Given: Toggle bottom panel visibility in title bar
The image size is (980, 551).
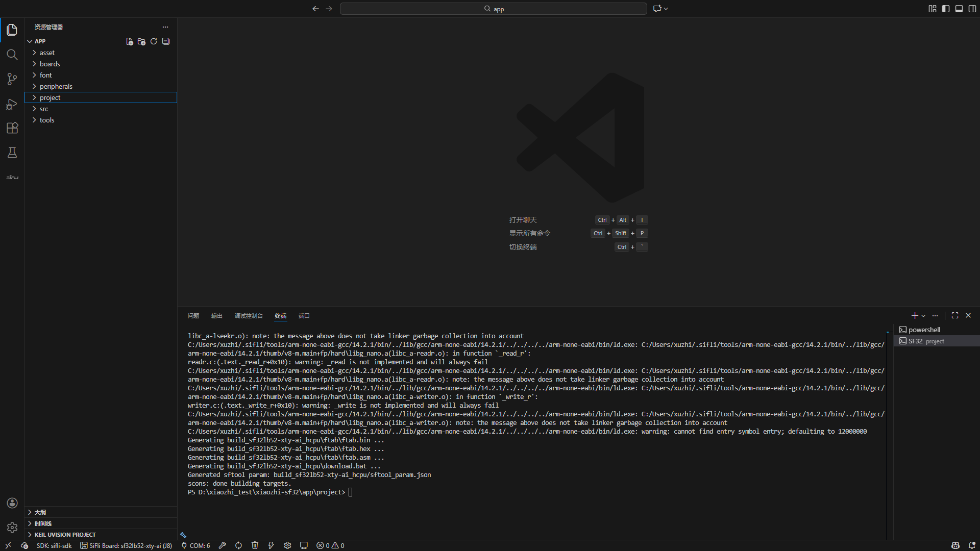Looking at the screenshot, I should tap(959, 9).
